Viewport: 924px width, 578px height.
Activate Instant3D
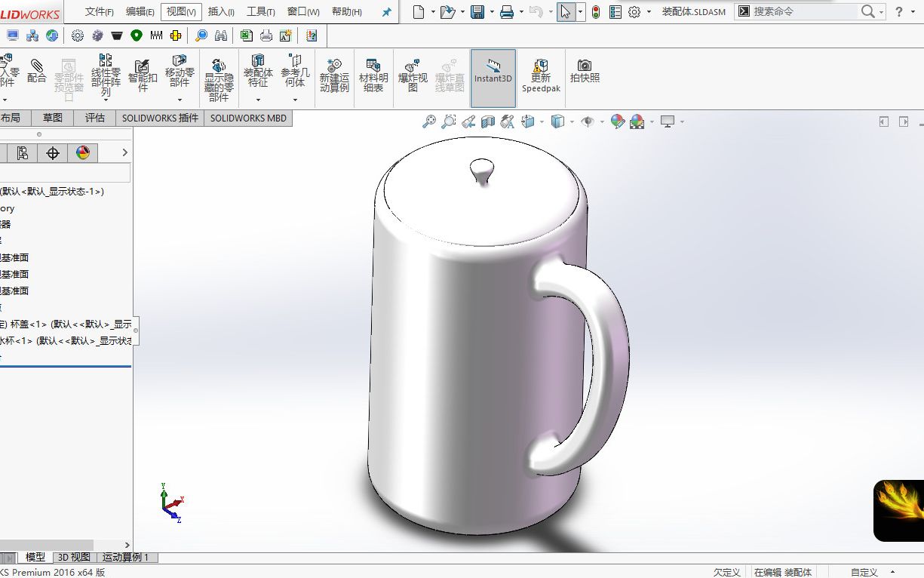click(493, 75)
